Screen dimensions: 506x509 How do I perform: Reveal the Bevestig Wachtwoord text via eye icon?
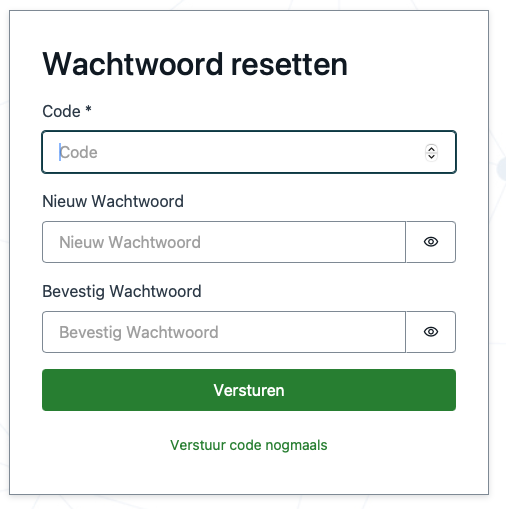point(431,332)
